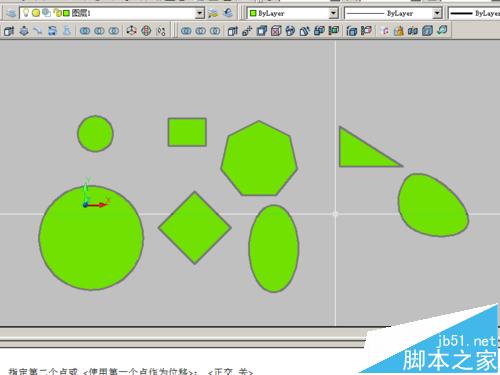Toggle viewport freeze icon in layer box

click(46, 13)
